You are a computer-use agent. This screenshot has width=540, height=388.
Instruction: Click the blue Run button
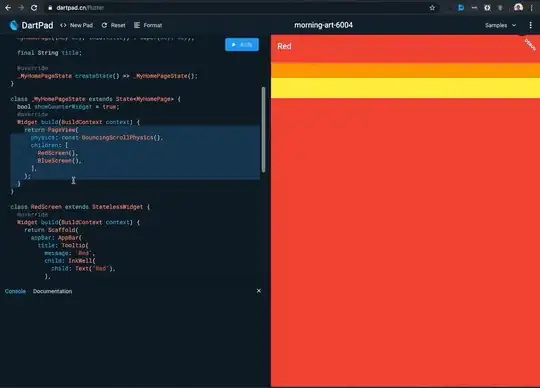[x=242, y=44]
